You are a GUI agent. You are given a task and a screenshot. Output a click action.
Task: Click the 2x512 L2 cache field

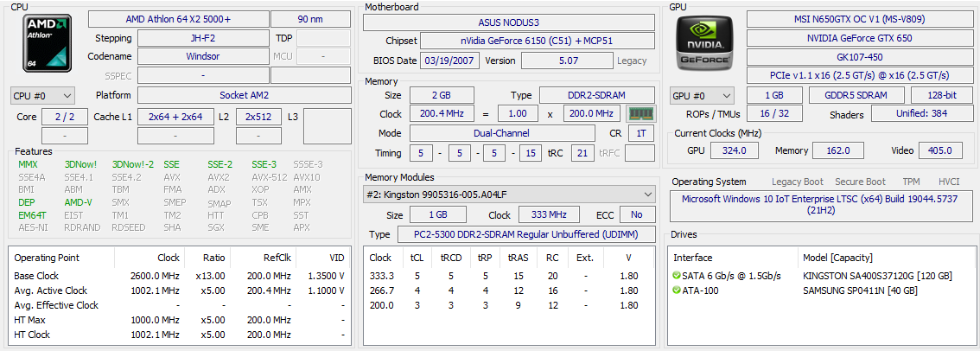[258, 117]
